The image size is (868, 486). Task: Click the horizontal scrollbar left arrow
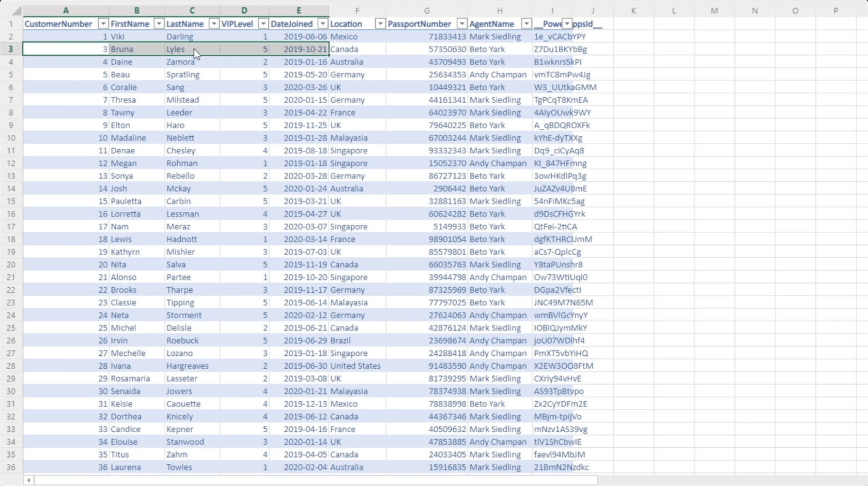29,480
